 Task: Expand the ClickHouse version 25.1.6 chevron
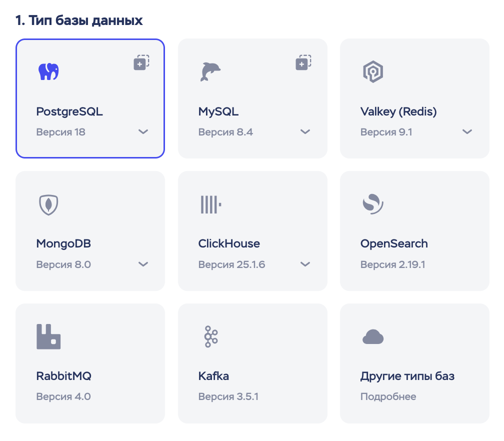305,264
